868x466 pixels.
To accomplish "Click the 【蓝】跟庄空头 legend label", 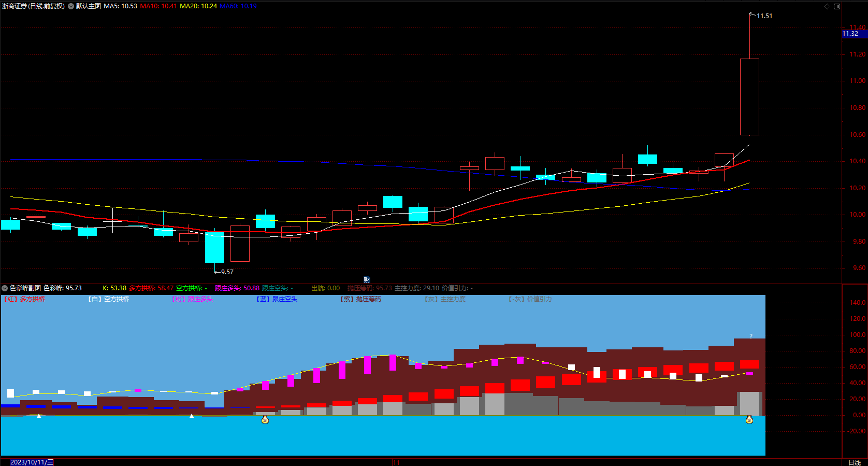I will point(277,299).
